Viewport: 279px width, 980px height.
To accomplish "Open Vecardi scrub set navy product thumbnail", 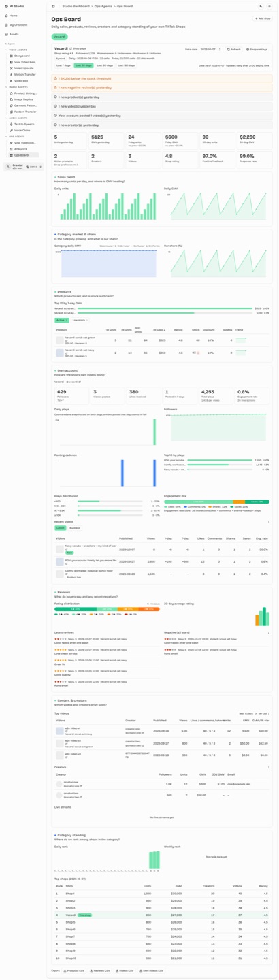I will [60, 353].
